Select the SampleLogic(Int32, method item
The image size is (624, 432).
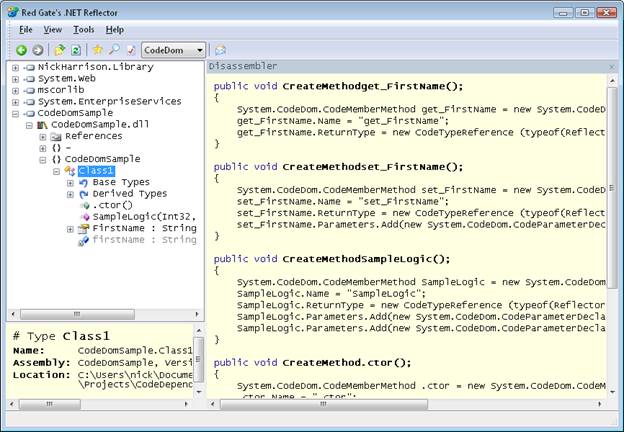tap(144, 217)
